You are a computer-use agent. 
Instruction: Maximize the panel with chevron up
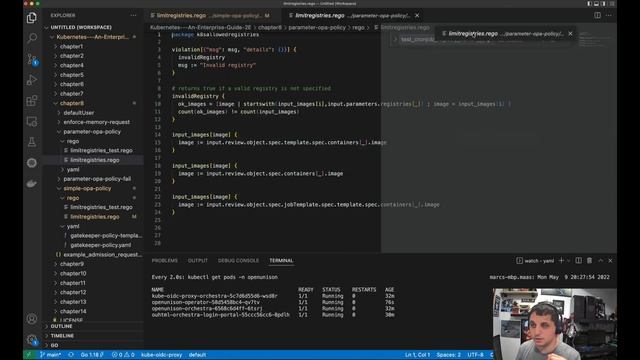pyautogui.click(x=600, y=260)
